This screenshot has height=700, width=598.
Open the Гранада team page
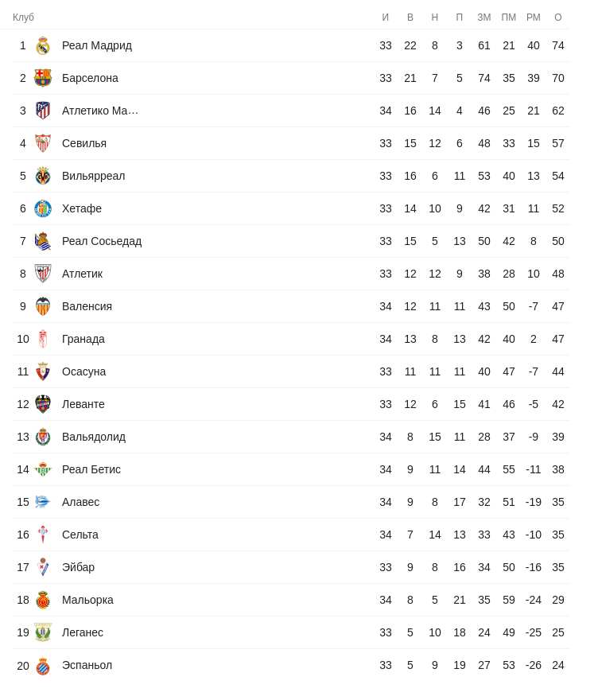83,339
